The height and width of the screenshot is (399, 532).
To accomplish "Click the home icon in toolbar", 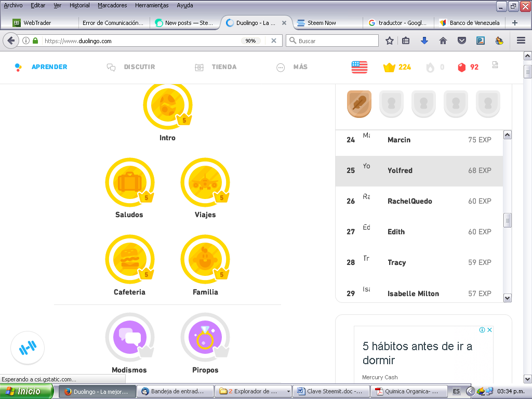I will coord(443,41).
